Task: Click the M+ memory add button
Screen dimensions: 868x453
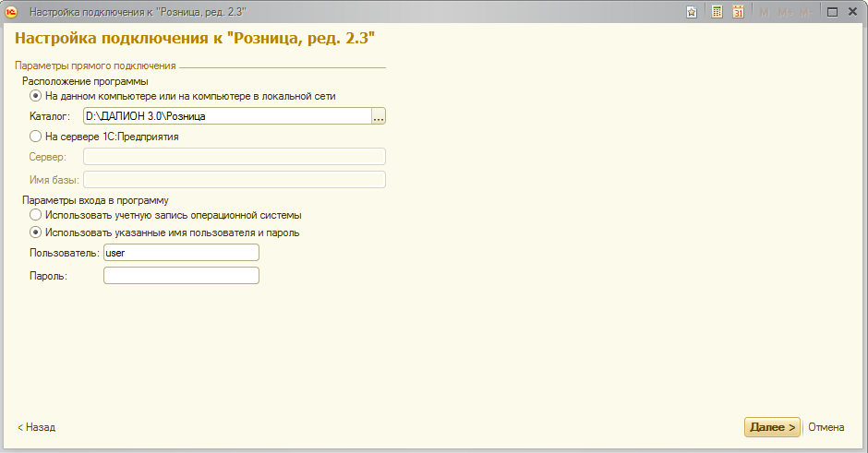Action: 786,12
